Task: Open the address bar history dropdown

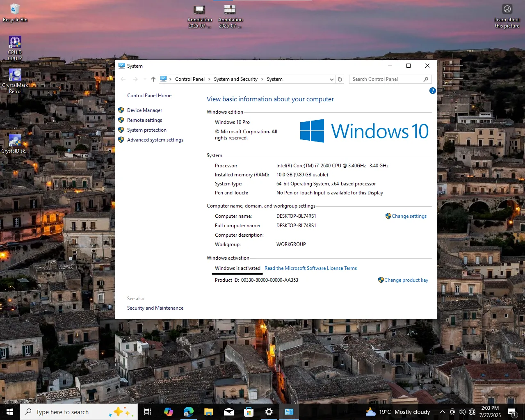Action: [332, 79]
